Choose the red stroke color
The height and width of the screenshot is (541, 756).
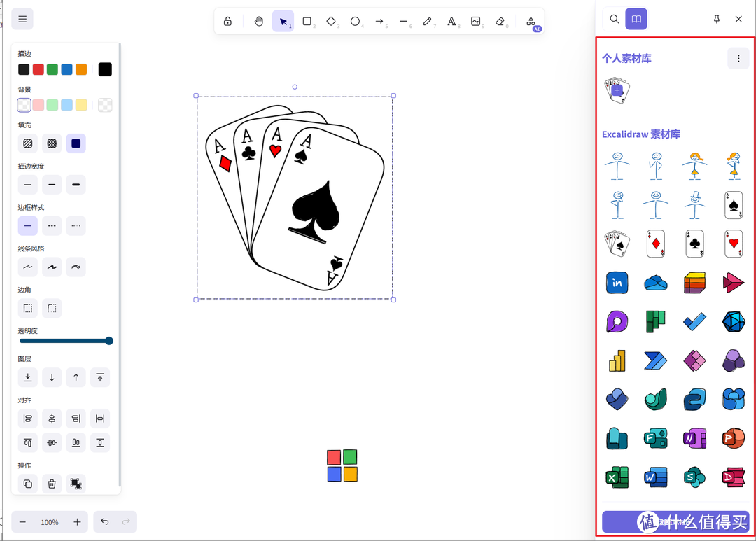click(x=40, y=69)
